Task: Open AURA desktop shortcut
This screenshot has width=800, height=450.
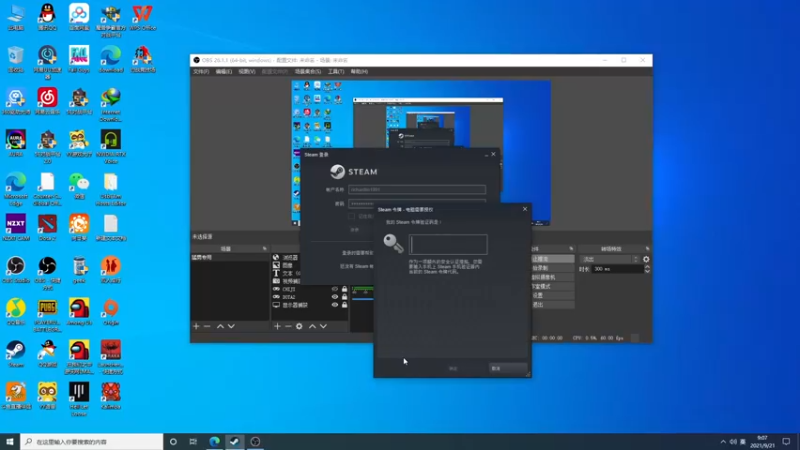Action: (16, 143)
